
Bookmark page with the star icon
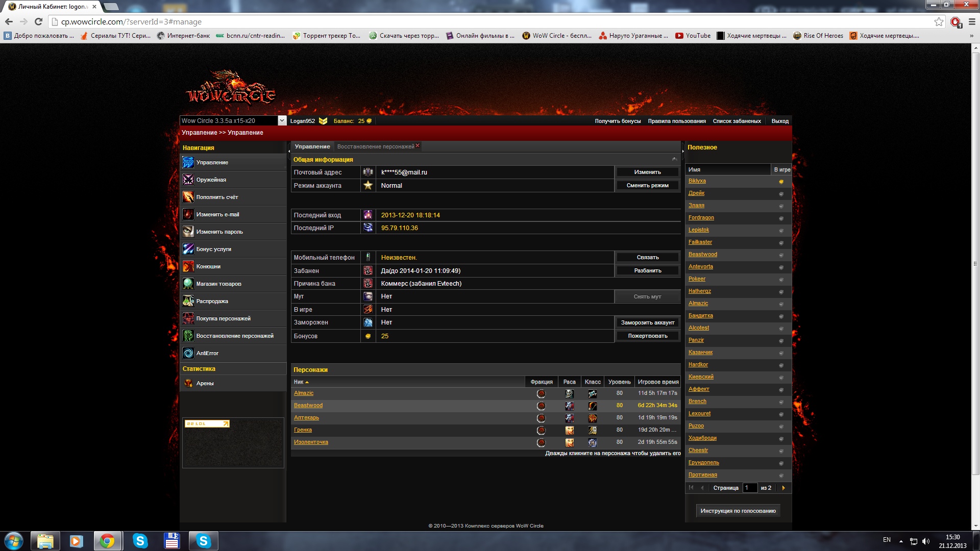pos(939,21)
